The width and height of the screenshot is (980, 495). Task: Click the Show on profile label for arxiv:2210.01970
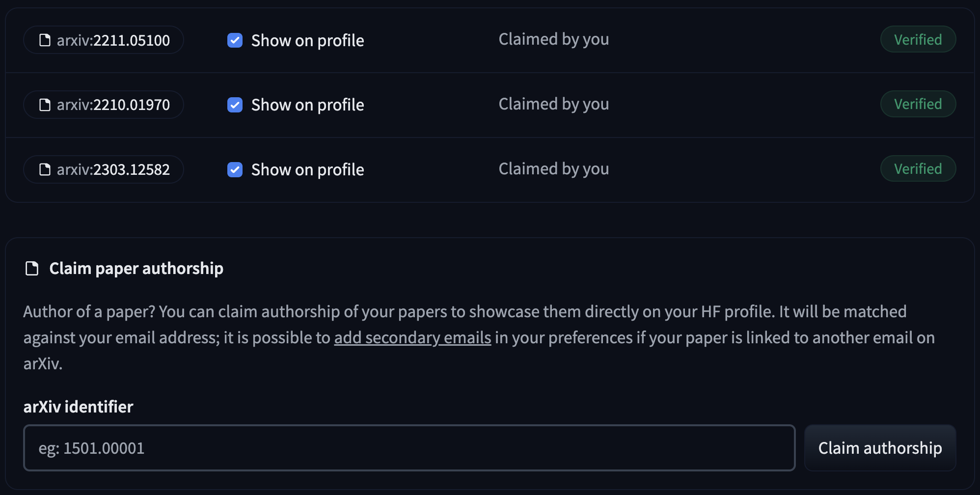pyautogui.click(x=307, y=105)
